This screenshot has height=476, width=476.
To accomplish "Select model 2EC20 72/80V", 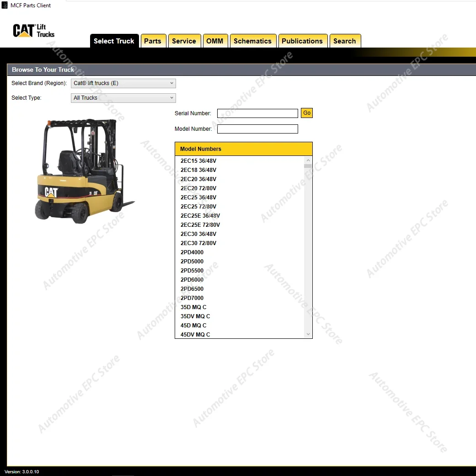I will pos(198,188).
